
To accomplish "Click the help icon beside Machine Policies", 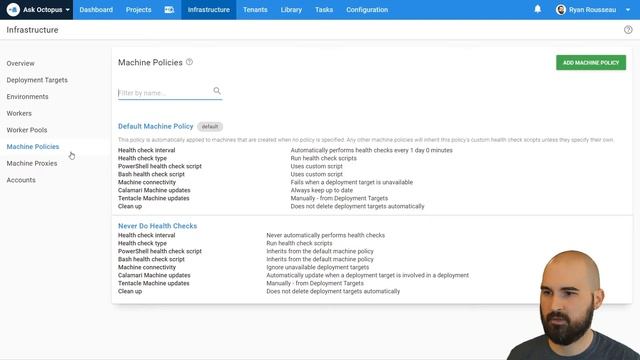I will coord(189,62).
